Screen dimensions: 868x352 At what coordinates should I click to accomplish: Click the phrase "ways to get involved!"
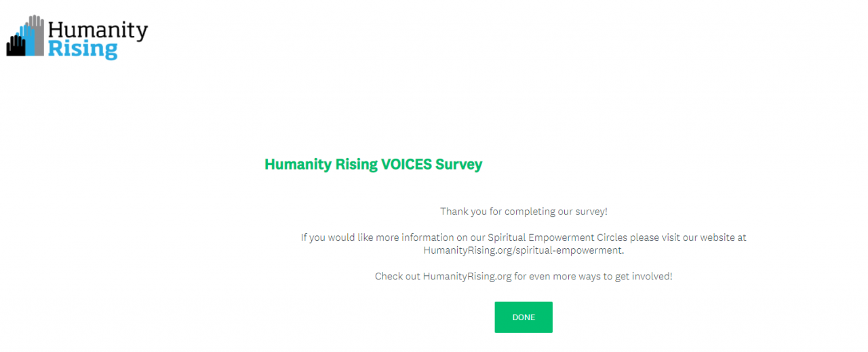(x=623, y=277)
